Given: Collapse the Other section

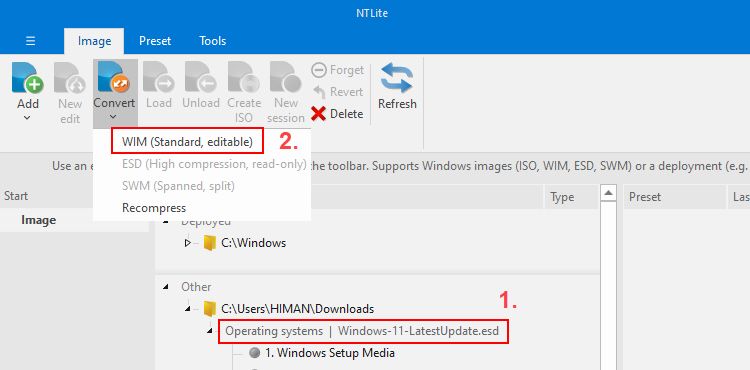Looking at the screenshot, I should pyautogui.click(x=166, y=287).
